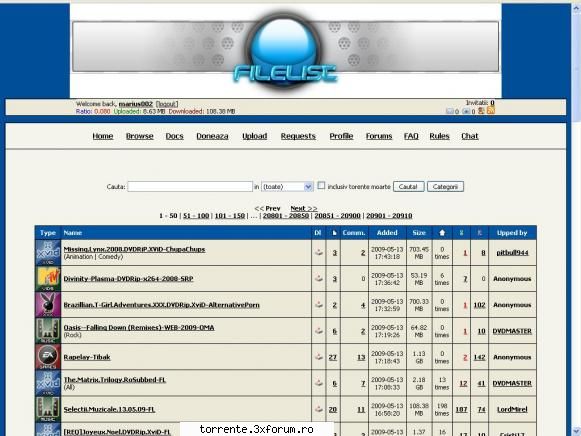Open the friends list icon
Viewport: 581px width, 436px height.
[x=481, y=111]
